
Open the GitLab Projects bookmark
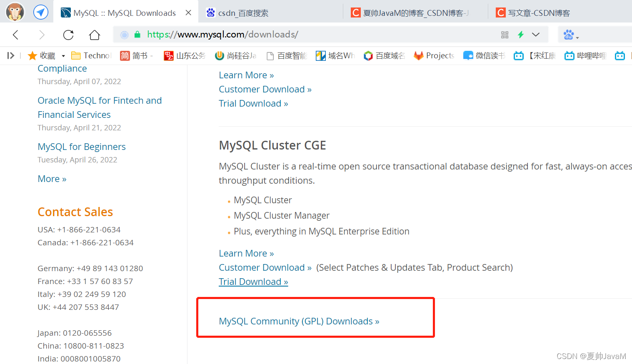pyautogui.click(x=434, y=55)
